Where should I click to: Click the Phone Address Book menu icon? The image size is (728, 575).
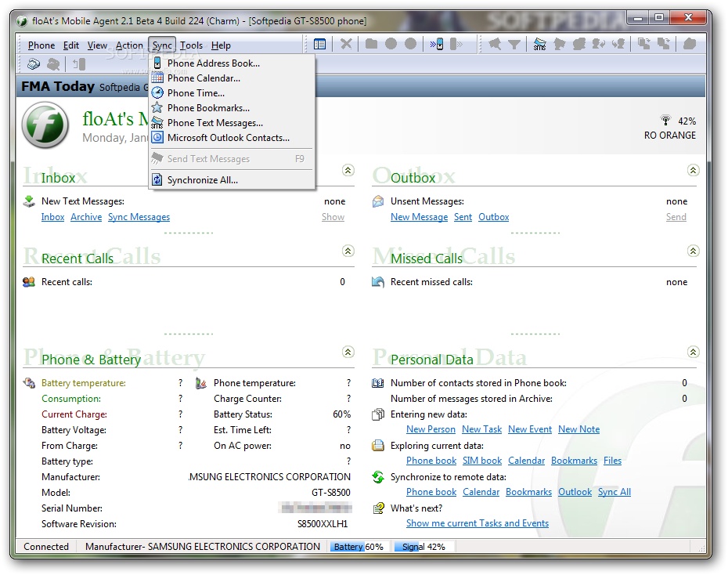tap(157, 63)
